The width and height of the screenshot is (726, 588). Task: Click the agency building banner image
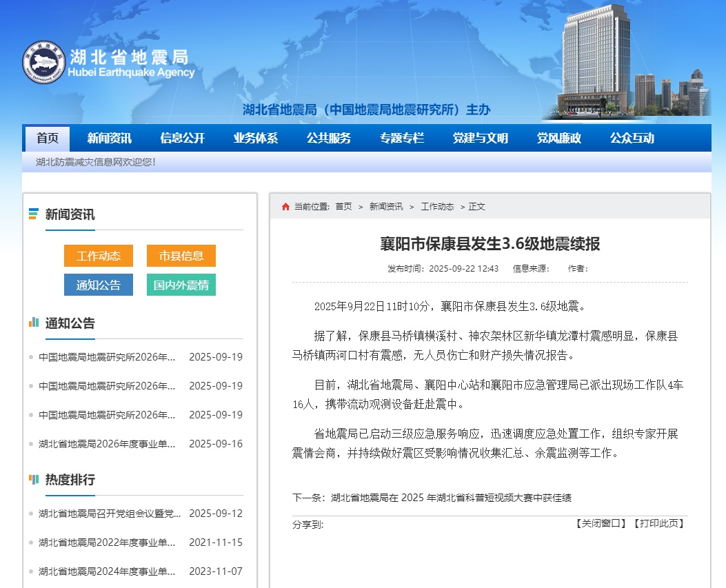627,60
